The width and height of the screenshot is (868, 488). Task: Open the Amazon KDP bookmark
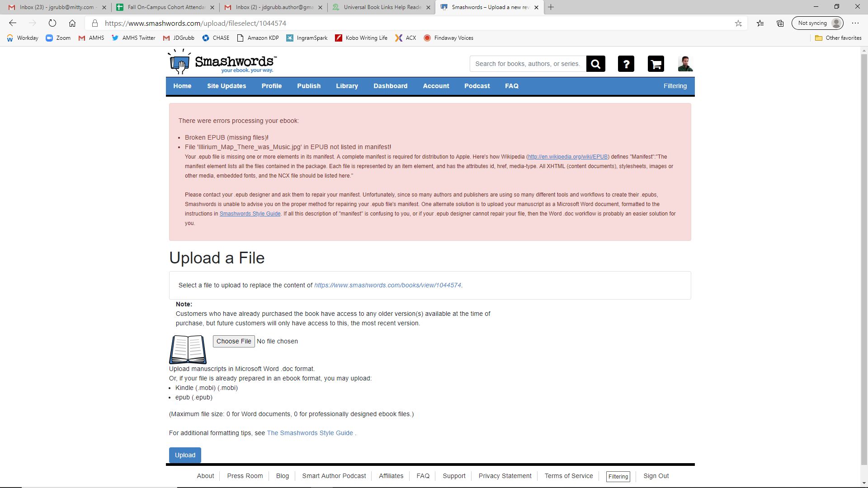[258, 38]
